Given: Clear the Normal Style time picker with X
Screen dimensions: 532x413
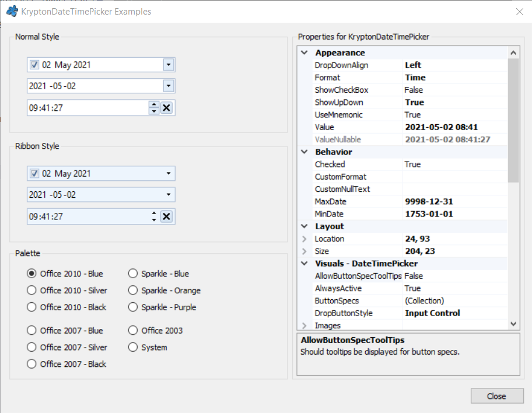Looking at the screenshot, I should pyautogui.click(x=166, y=108).
